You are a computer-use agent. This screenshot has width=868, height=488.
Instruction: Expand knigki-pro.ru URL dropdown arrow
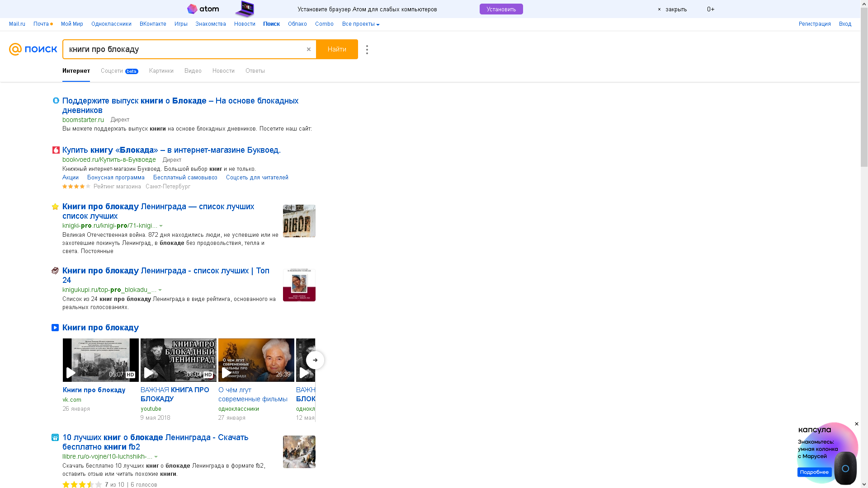161,226
